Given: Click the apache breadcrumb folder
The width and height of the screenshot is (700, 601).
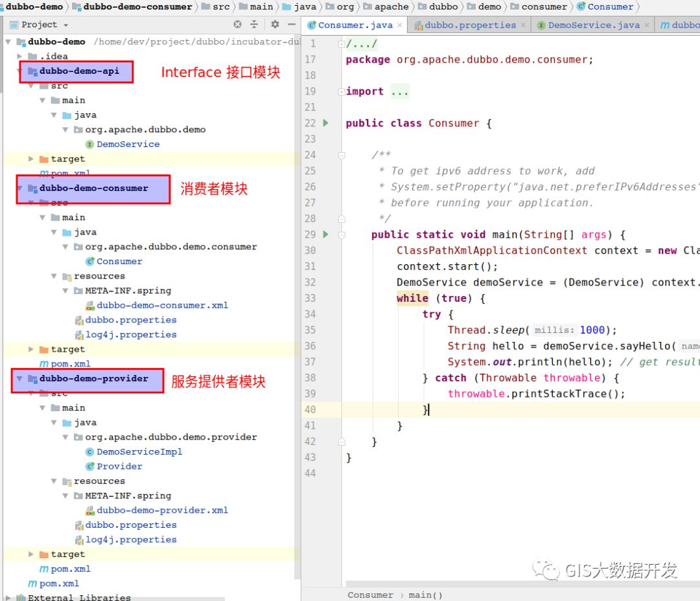Looking at the screenshot, I should pyautogui.click(x=386, y=6).
